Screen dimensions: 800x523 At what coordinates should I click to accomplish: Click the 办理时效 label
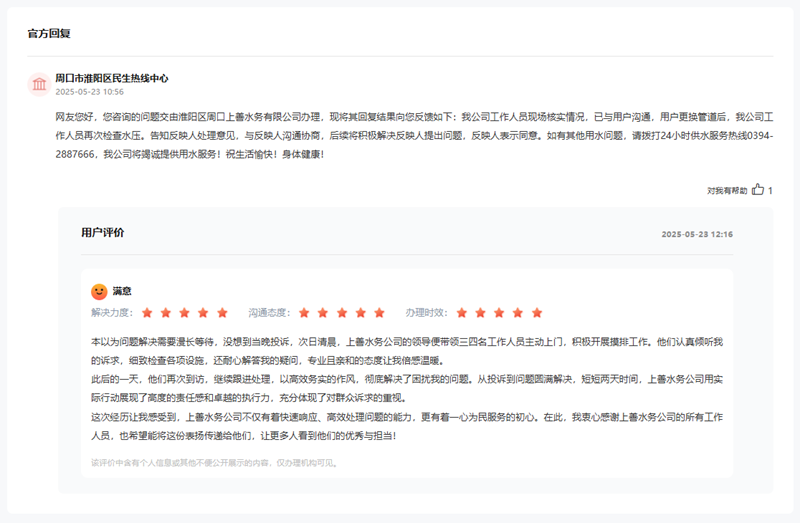[426, 312]
